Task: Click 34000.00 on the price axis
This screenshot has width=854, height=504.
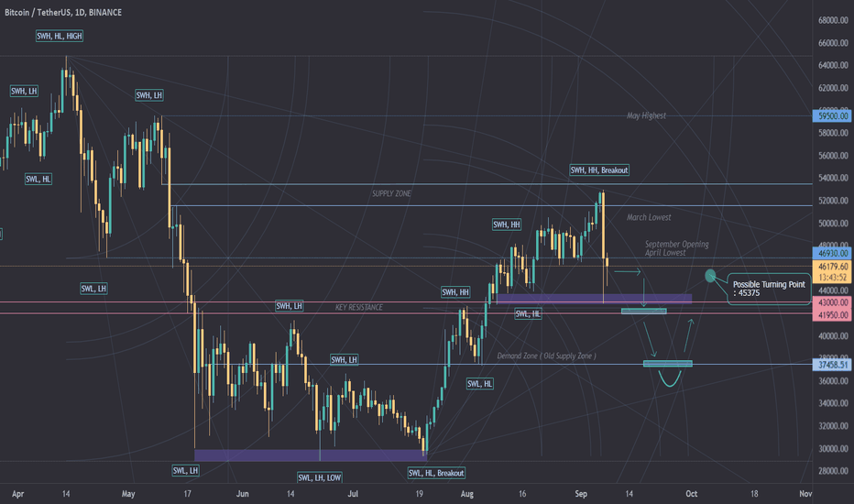Action: pos(833,404)
